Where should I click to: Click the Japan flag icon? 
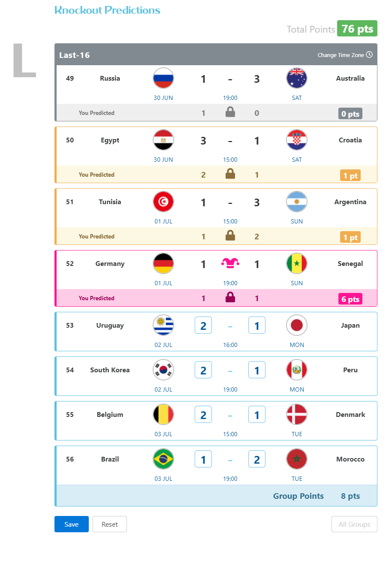point(297,326)
